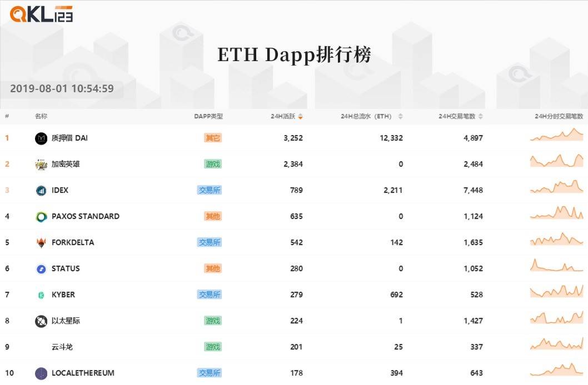Open the STATUS dapp link

[x=66, y=268]
